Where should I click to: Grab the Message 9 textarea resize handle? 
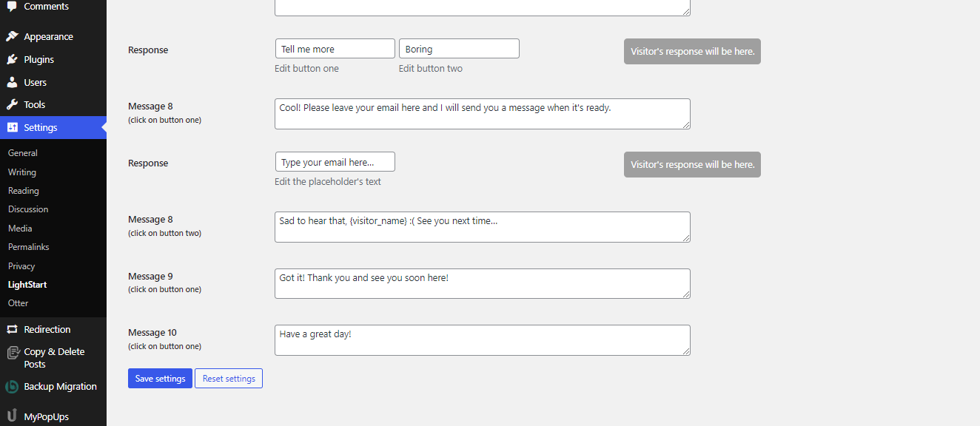pos(686,294)
